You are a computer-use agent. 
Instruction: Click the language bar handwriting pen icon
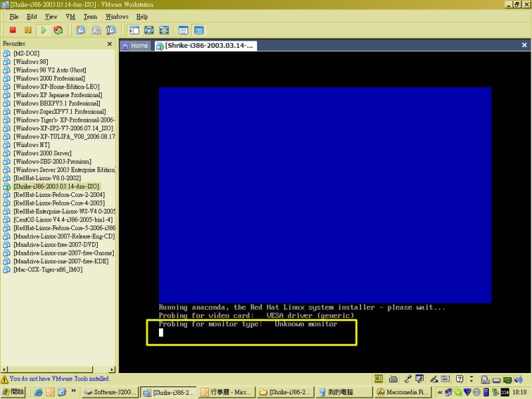(x=434, y=378)
